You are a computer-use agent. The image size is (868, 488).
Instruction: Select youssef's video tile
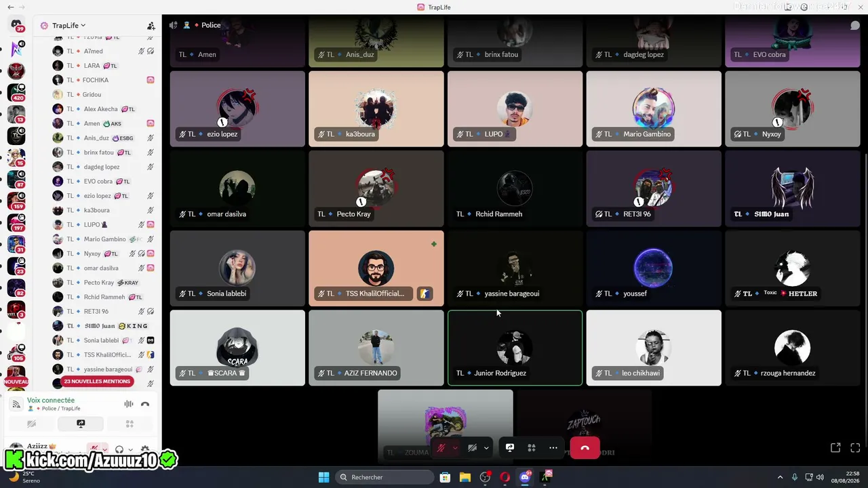[654, 268]
